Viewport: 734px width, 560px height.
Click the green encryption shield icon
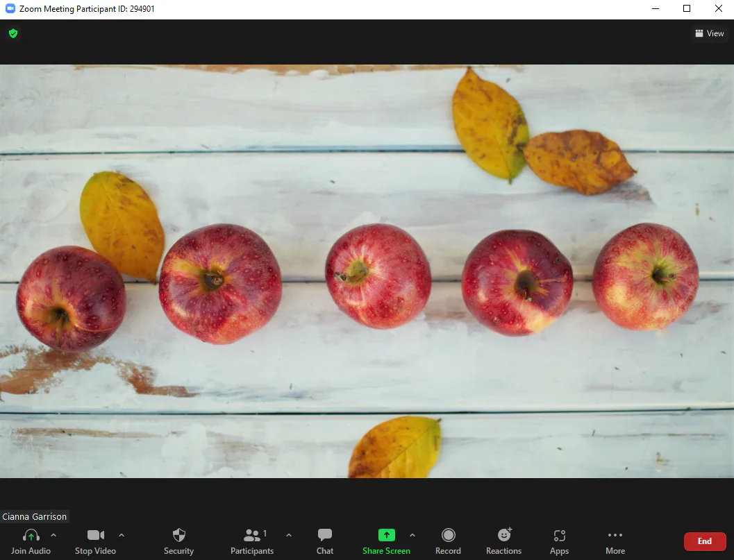(13, 33)
